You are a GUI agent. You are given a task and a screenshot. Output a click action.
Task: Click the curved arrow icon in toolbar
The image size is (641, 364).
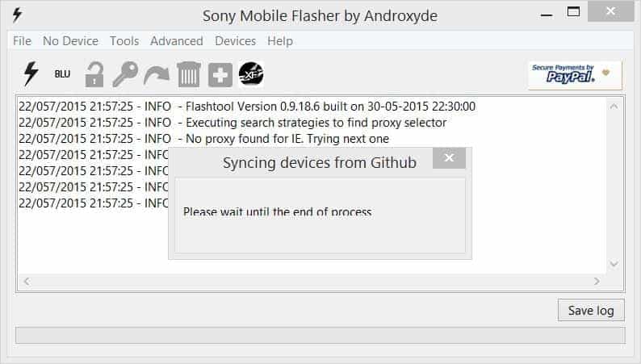[x=157, y=76]
